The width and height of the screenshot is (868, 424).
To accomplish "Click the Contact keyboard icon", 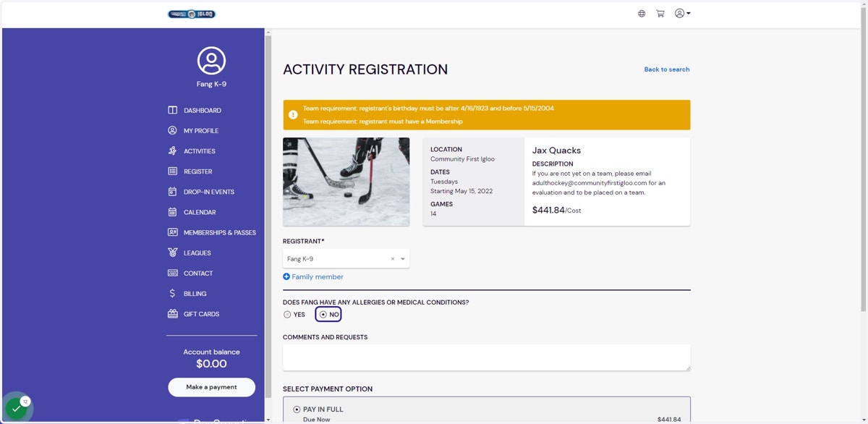I will tap(172, 273).
